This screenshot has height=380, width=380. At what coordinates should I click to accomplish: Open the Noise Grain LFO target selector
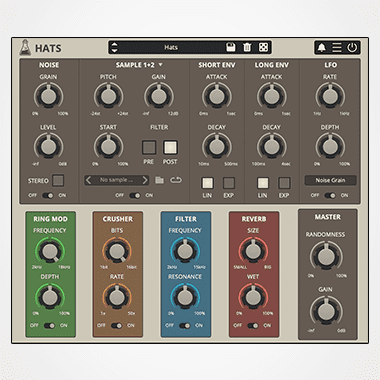[x=330, y=180]
